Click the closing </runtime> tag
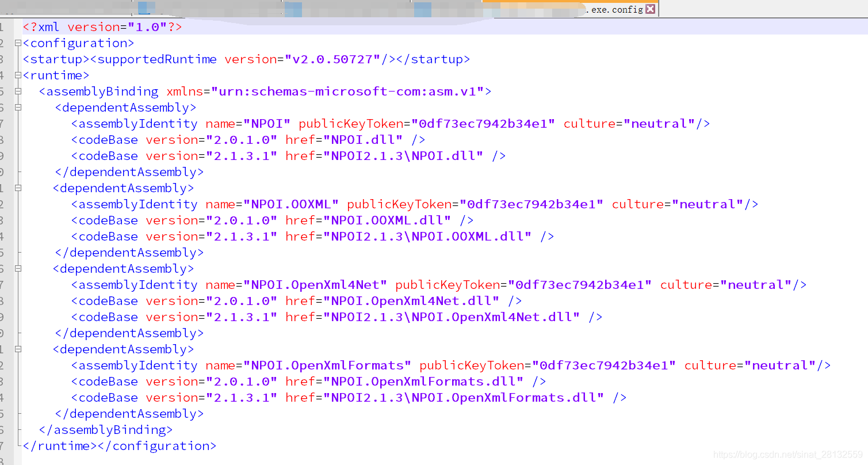Image resolution: width=868 pixels, height=465 pixels. click(x=60, y=446)
